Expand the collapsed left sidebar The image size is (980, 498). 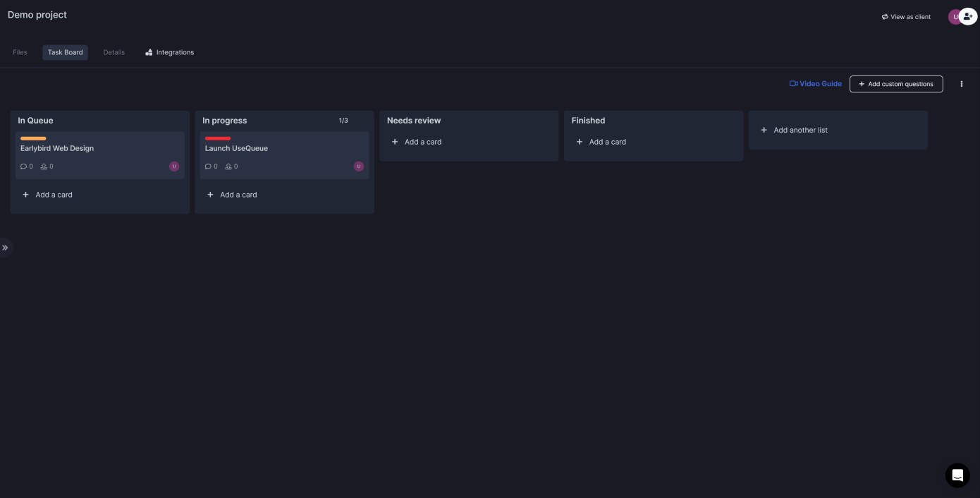[5, 248]
